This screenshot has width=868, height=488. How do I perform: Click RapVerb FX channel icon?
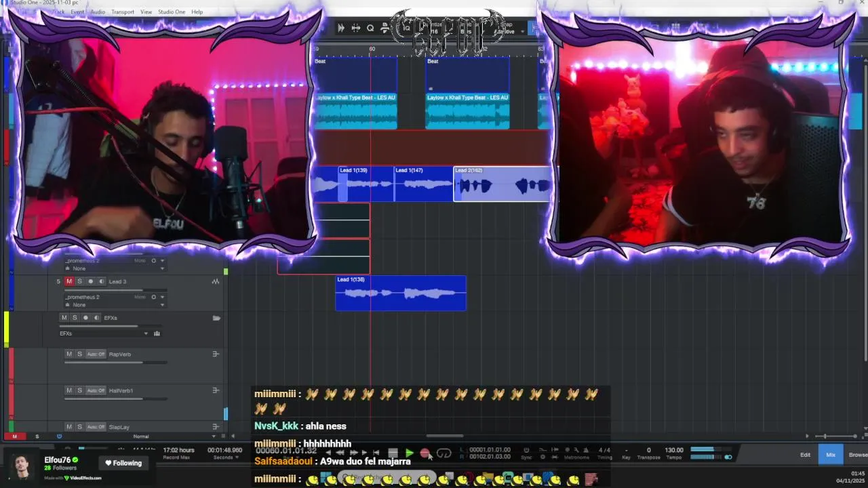tap(216, 354)
